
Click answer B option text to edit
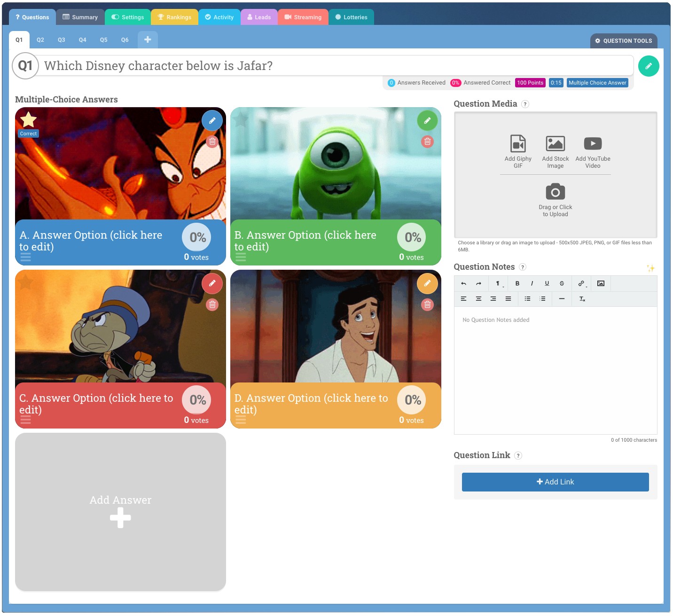tap(305, 241)
